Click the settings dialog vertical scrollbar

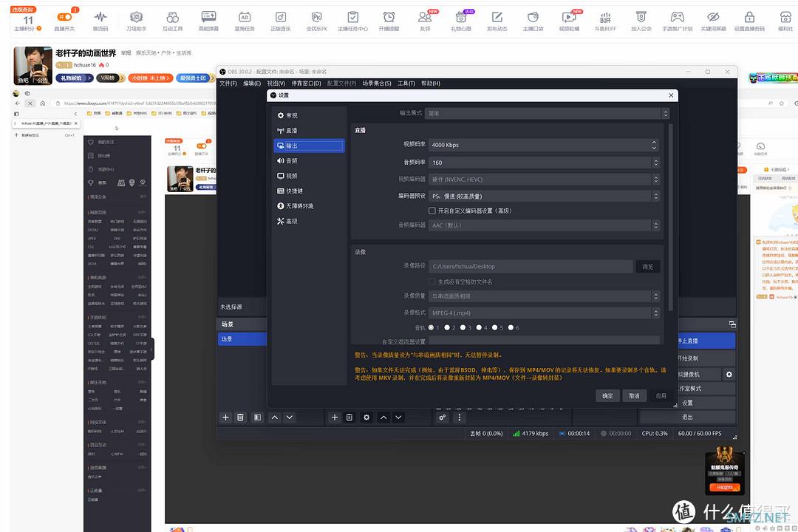pyautogui.click(x=671, y=217)
